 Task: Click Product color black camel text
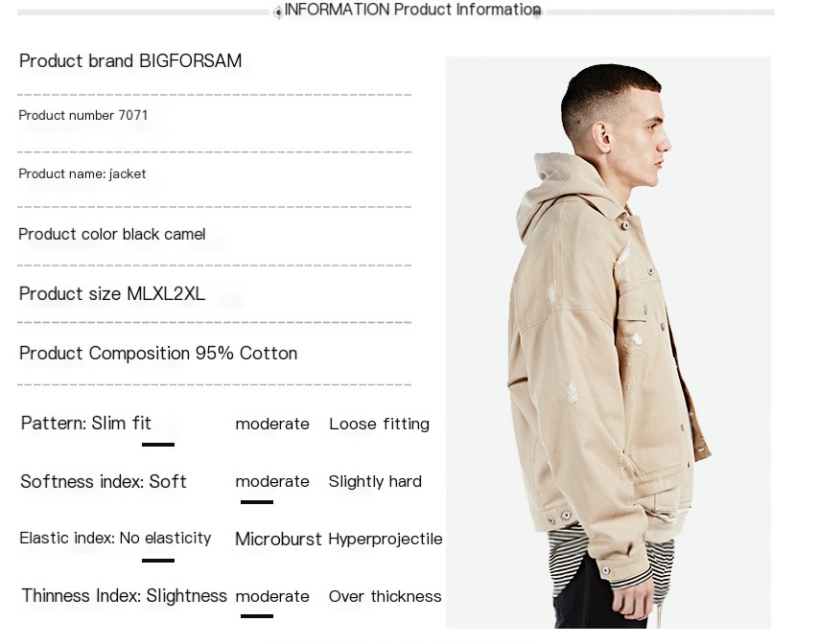click(x=112, y=235)
